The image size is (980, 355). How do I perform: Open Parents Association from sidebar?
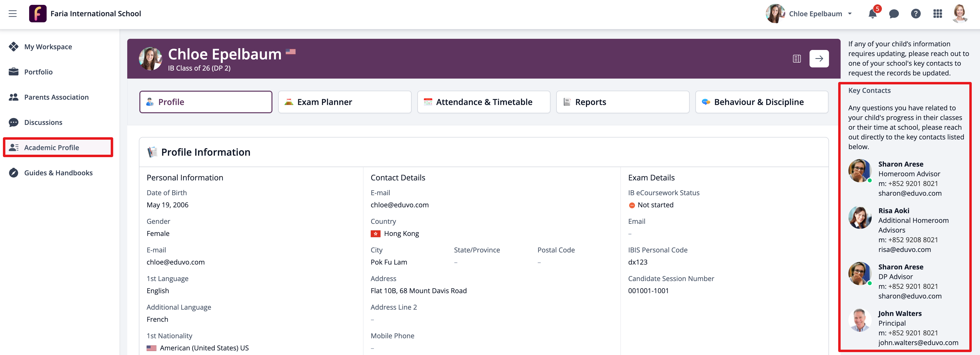pos(56,97)
